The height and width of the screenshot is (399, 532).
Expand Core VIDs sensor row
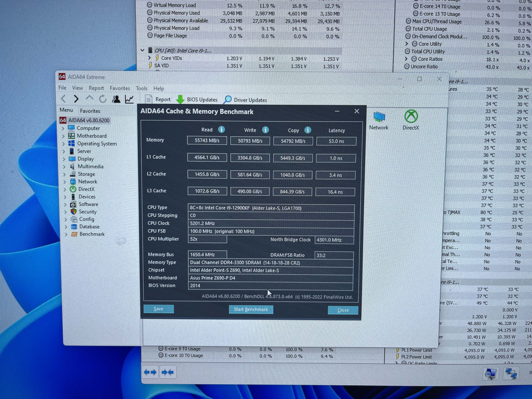tap(149, 58)
